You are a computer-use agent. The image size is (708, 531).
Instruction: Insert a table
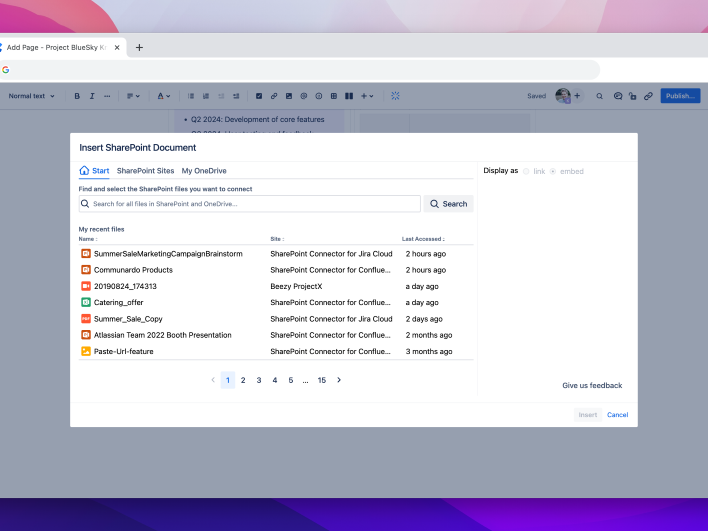coord(334,96)
